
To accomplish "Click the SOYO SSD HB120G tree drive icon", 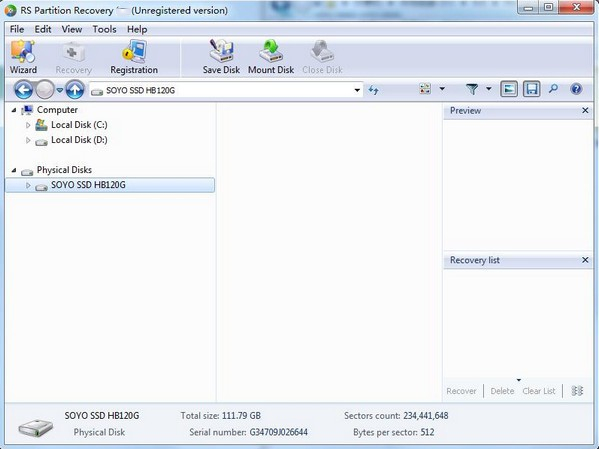I will click(x=41, y=186).
